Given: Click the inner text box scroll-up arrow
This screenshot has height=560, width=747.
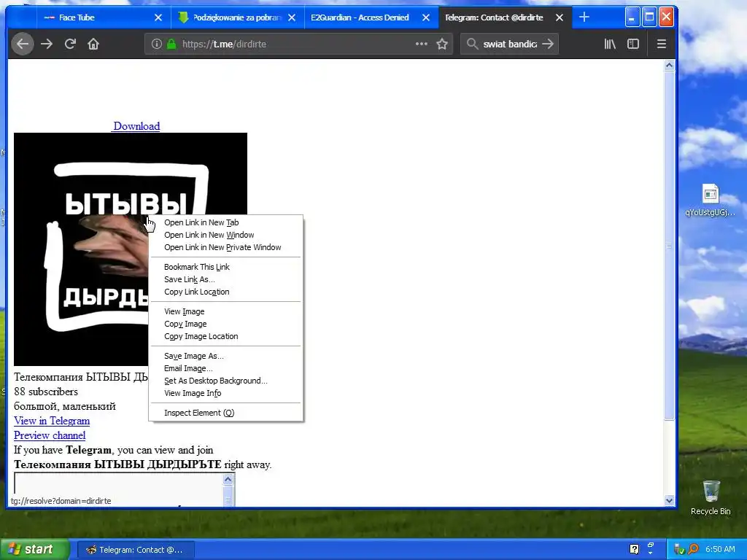Looking at the screenshot, I should [x=228, y=479].
